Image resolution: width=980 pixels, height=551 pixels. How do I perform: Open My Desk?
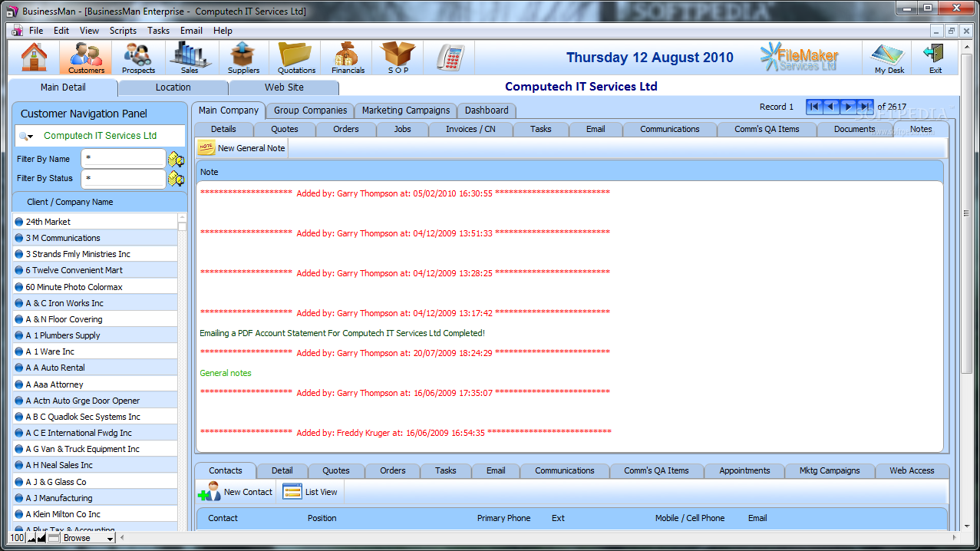[x=889, y=58]
